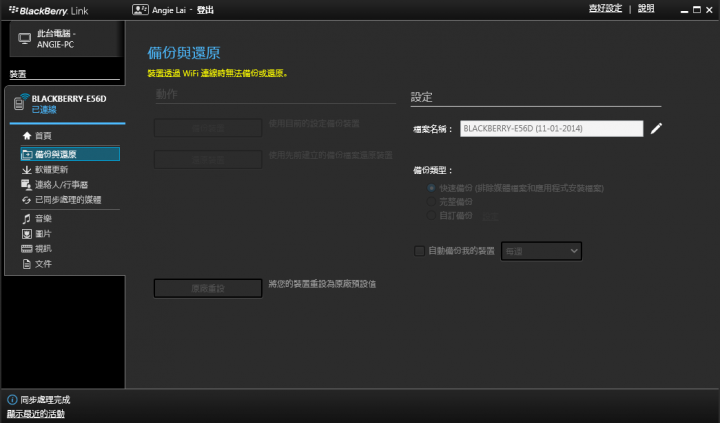The height and width of the screenshot is (423, 720).
Task: Minimize the BlackBerry Link window
Action: coord(684,10)
